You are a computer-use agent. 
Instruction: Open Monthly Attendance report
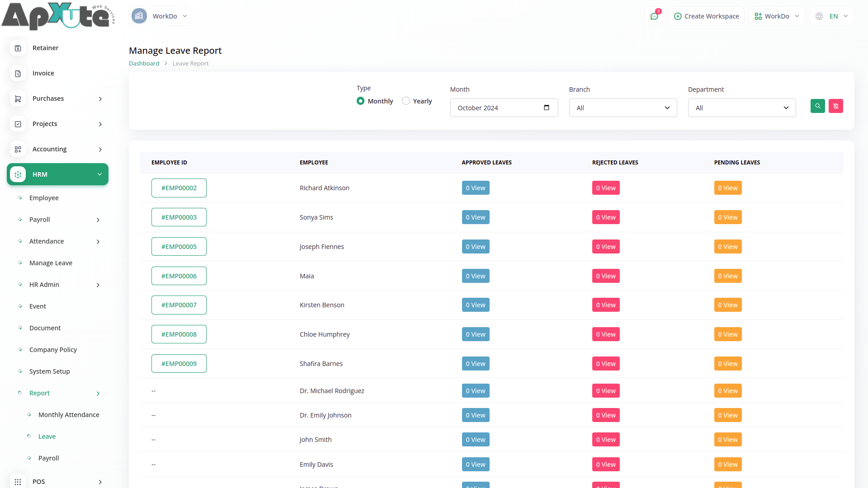[x=69, y=415]
